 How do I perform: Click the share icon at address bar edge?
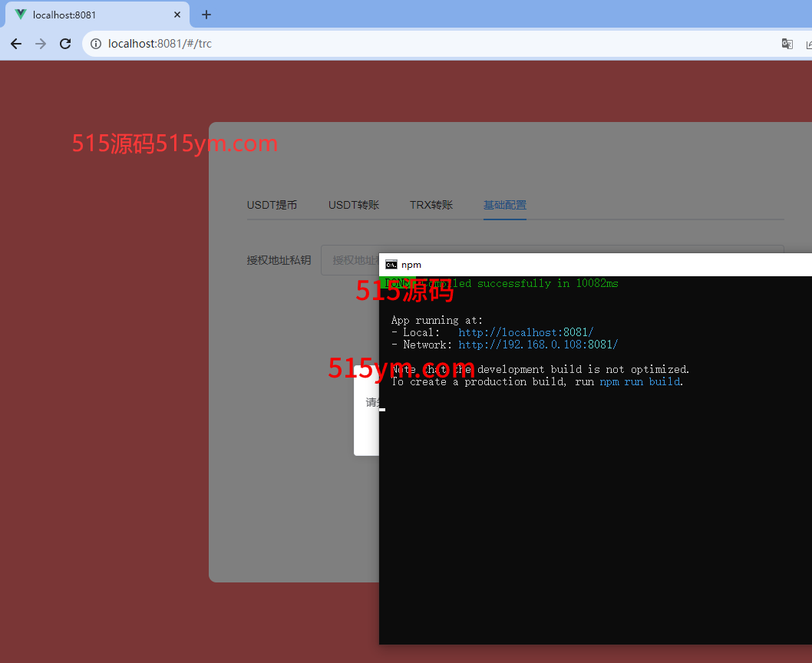[x=807, y=44]
